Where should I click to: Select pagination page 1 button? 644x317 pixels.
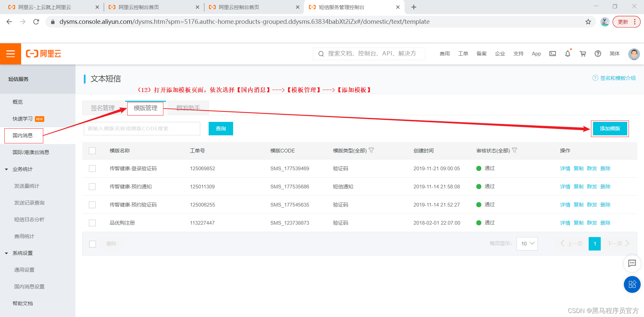point(595,244)
